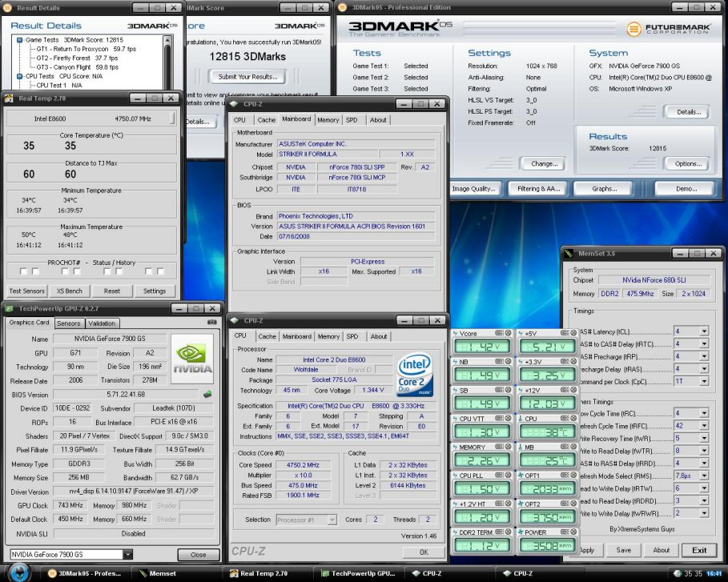Click the NVIDIA logo in GPU-Z

point(192,359)
